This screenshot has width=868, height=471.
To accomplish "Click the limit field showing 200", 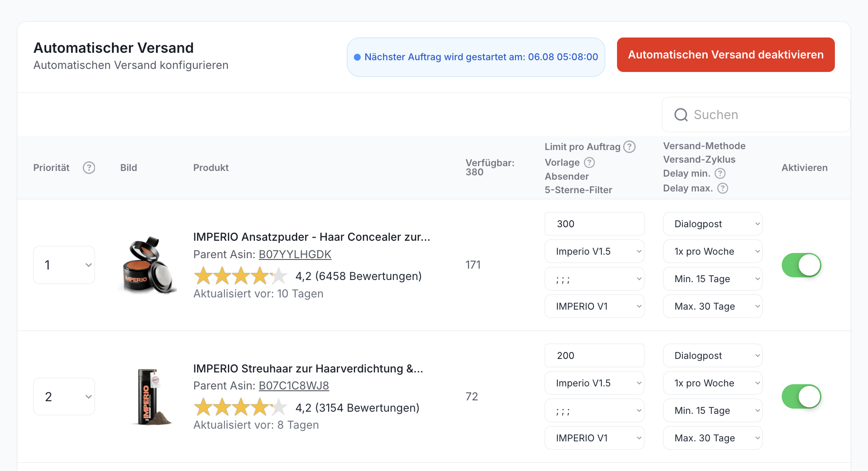I will click(x=594, y=355).
